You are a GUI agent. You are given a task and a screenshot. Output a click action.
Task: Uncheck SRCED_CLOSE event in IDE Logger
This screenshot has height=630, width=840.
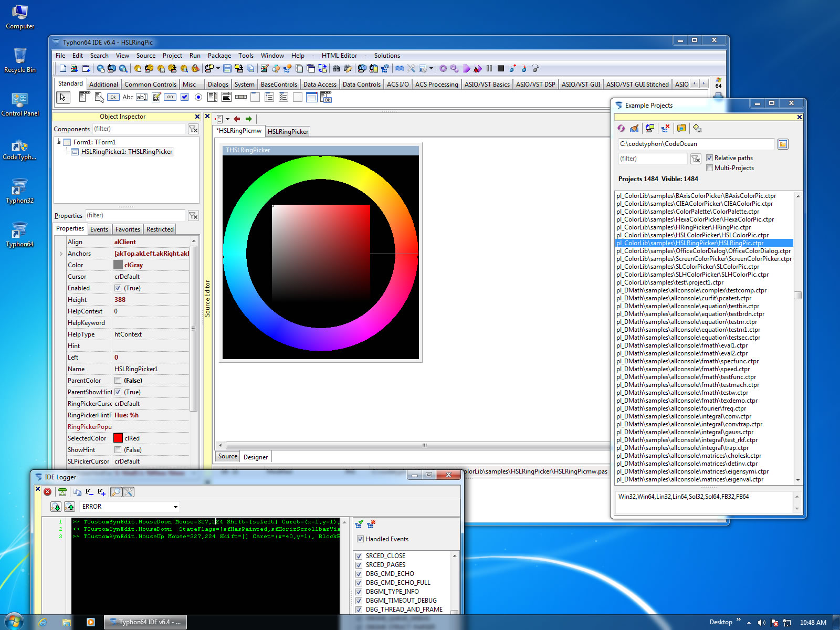(x=359, y=556)
